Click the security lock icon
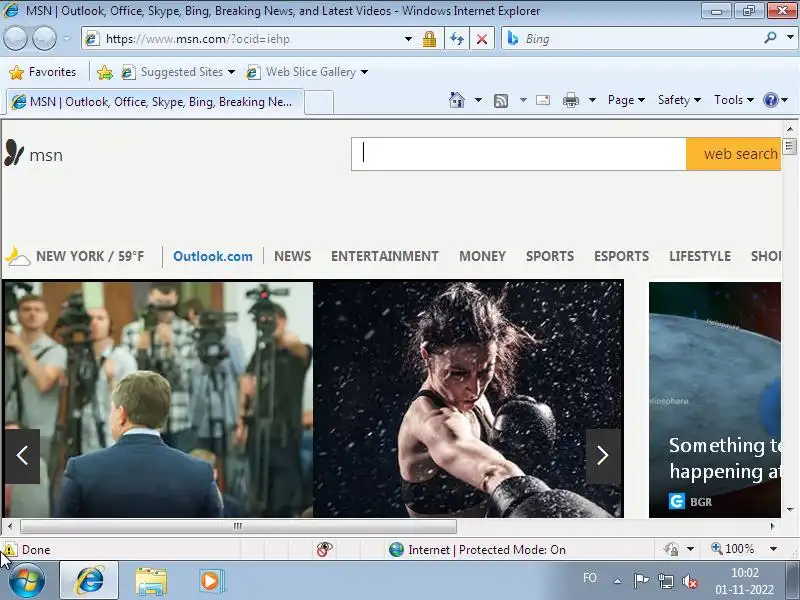The image size is (800, 600). pos(429,39)
